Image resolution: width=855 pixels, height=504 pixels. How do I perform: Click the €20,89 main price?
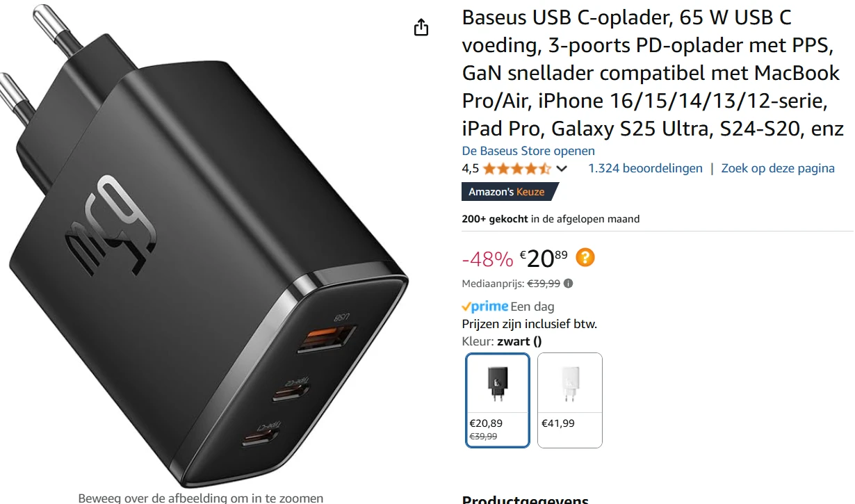544,259
